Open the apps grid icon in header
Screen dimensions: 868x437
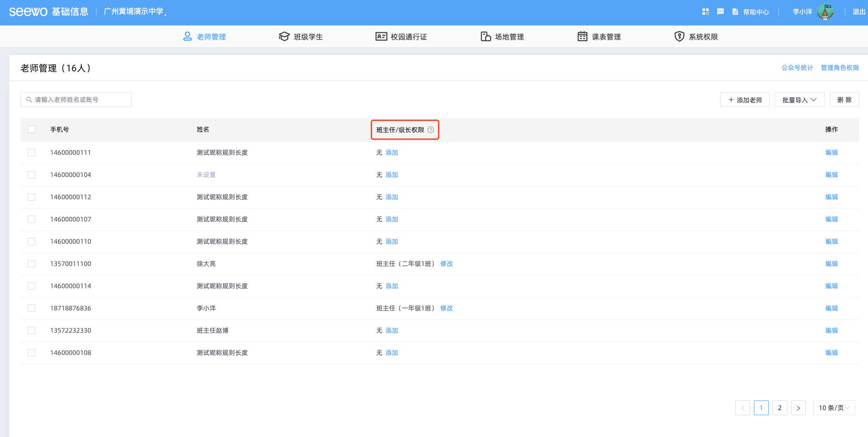pyautogui.click(x=705, y=12)
